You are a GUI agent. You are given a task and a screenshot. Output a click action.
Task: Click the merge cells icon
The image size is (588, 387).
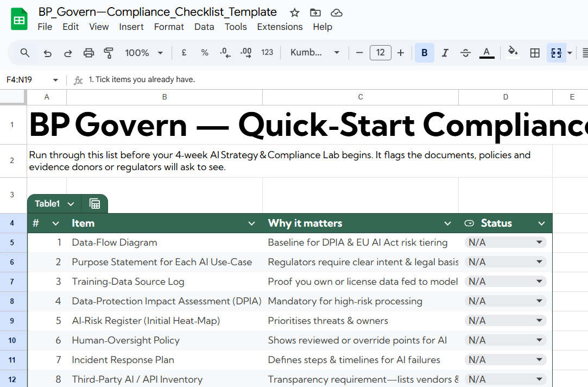(555, 53)
